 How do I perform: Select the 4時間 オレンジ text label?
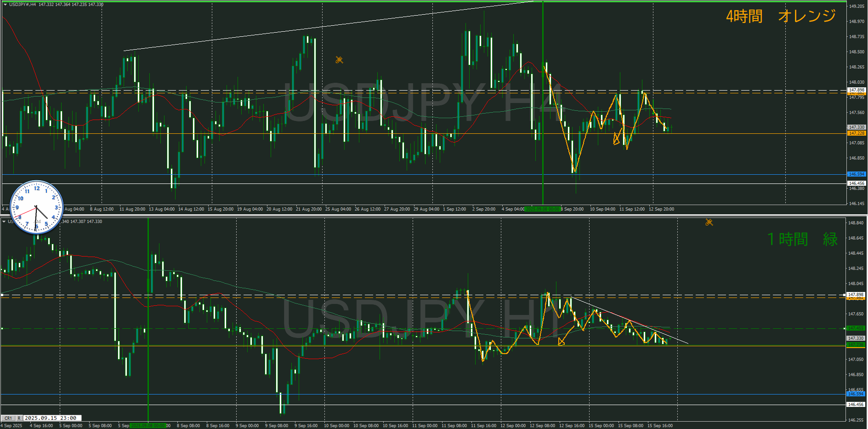point(781,16)
